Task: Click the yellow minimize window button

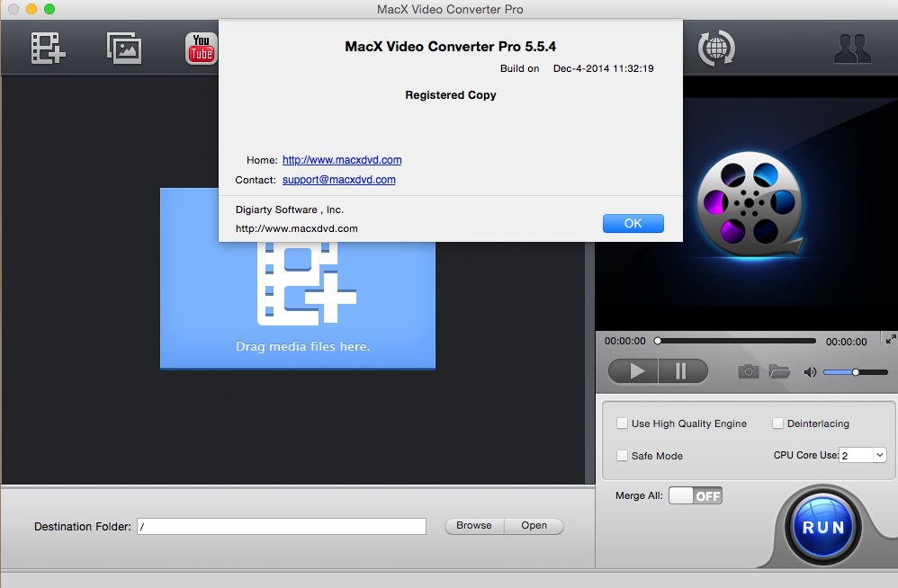Action: coord(31,9)
